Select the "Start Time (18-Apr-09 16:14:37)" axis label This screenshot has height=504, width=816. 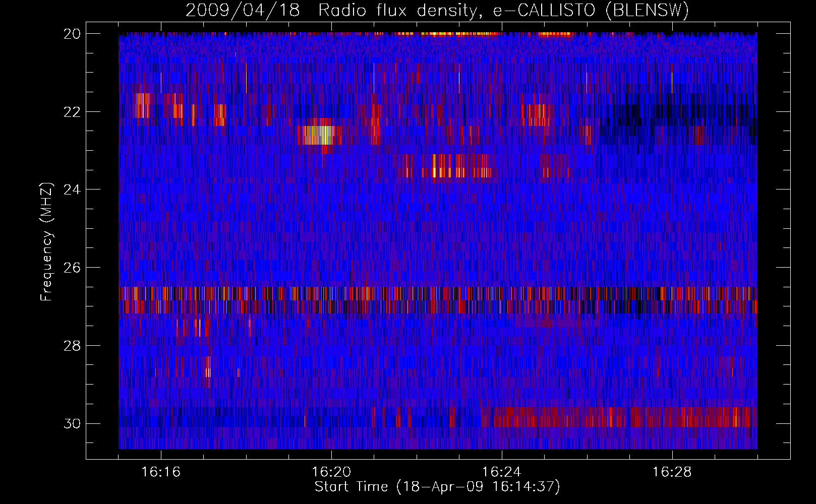[x=437, y=487]
